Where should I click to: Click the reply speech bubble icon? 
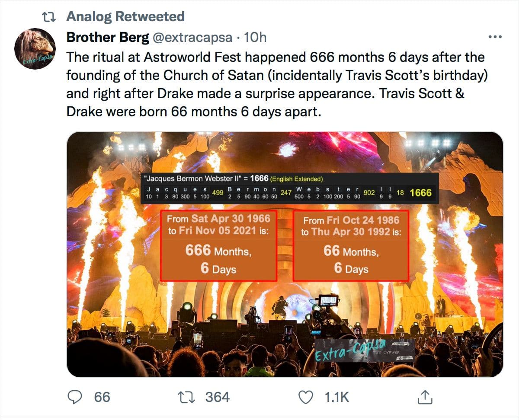(x=75, y=397)
